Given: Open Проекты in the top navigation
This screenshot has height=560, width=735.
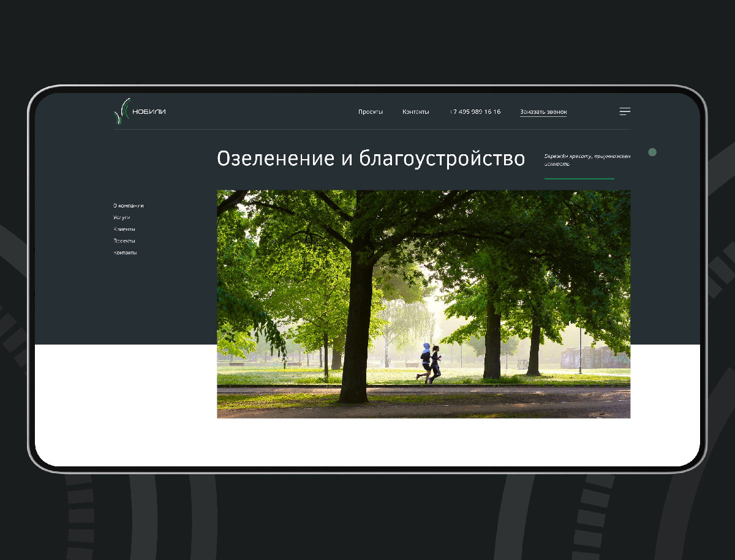Looking at the screenshot, I should click(371, 112).
